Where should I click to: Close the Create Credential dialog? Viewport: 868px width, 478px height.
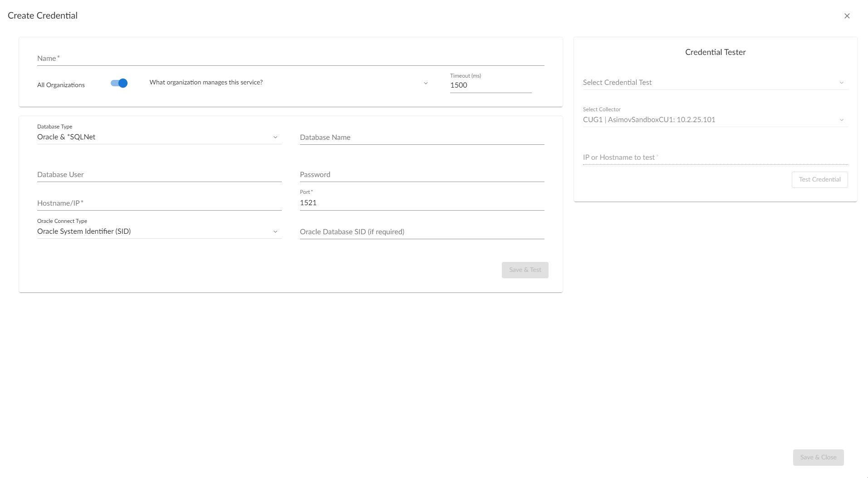coord(847,16)
